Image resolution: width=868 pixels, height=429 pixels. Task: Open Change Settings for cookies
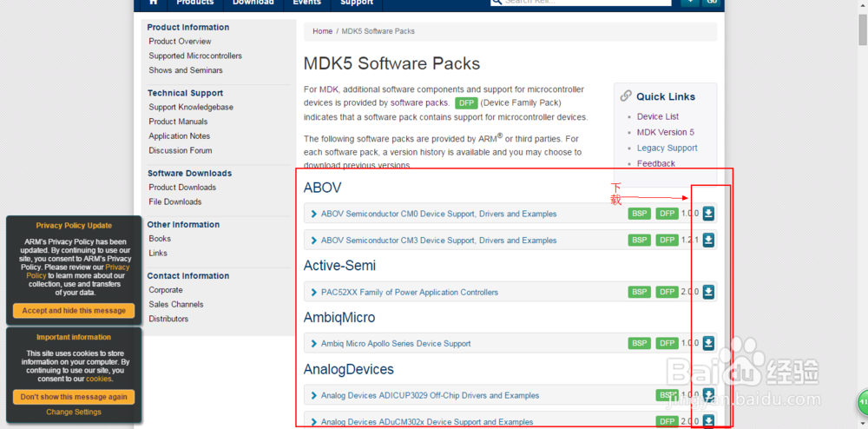74,412
